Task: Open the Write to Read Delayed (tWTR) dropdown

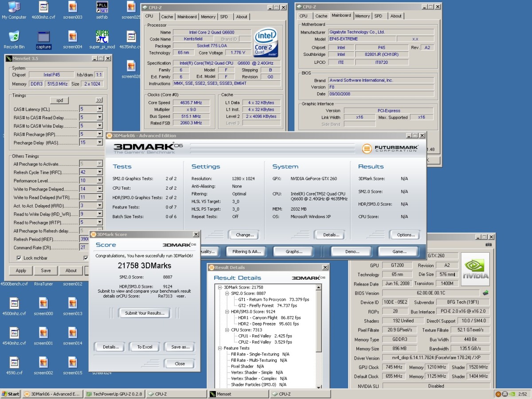Action: click(99, 197)
